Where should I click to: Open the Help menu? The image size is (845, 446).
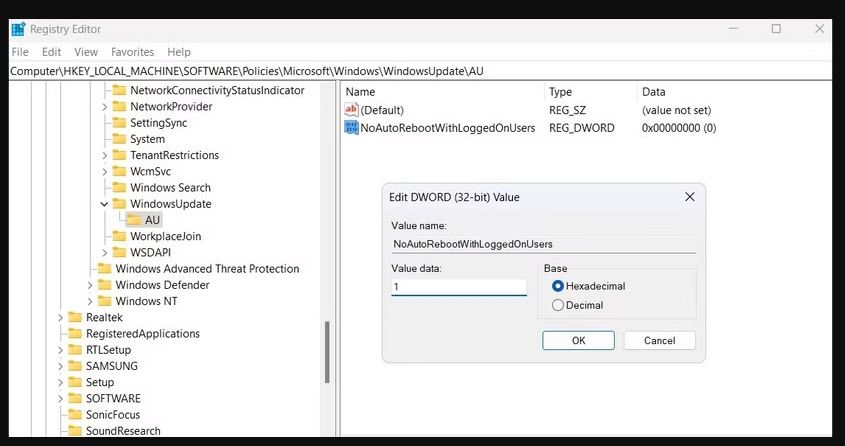click(179, 52)
